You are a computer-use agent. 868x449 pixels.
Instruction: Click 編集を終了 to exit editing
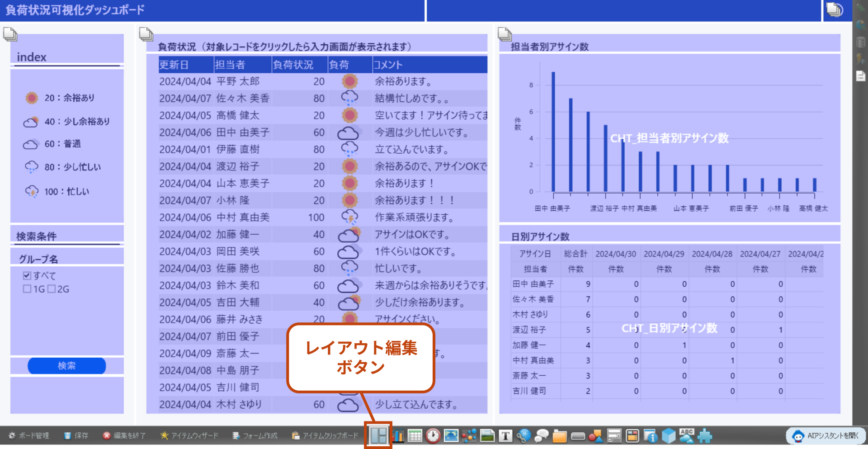coord(124,435)
